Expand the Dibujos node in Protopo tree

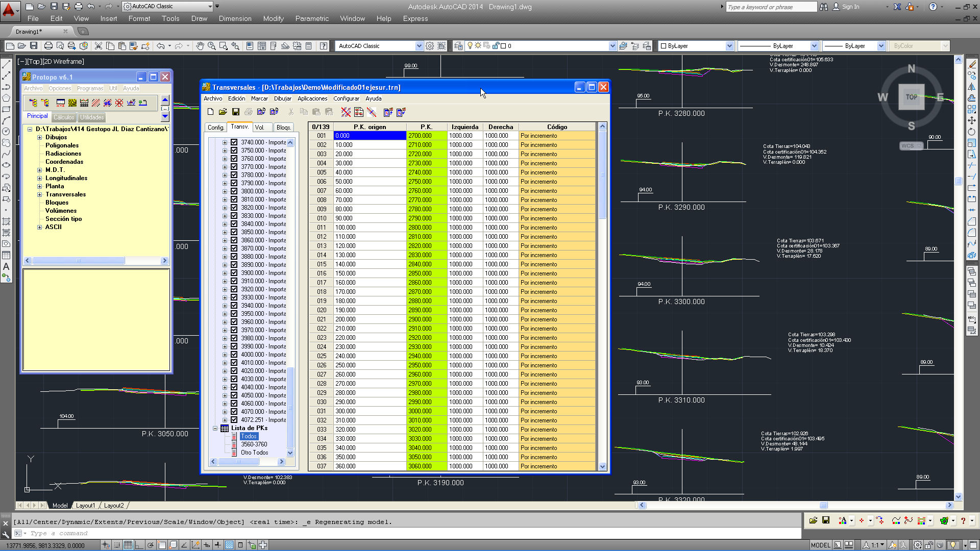click(x=39, y=137)
